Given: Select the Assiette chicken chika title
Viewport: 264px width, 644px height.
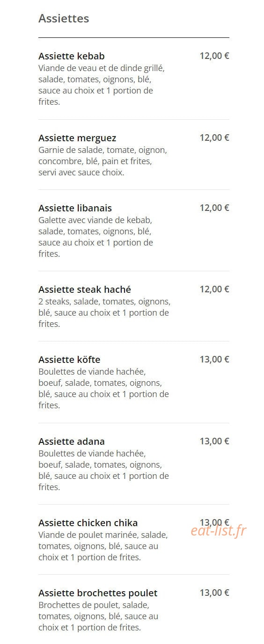Looking at the screenshot, I should tap(88, 523).
